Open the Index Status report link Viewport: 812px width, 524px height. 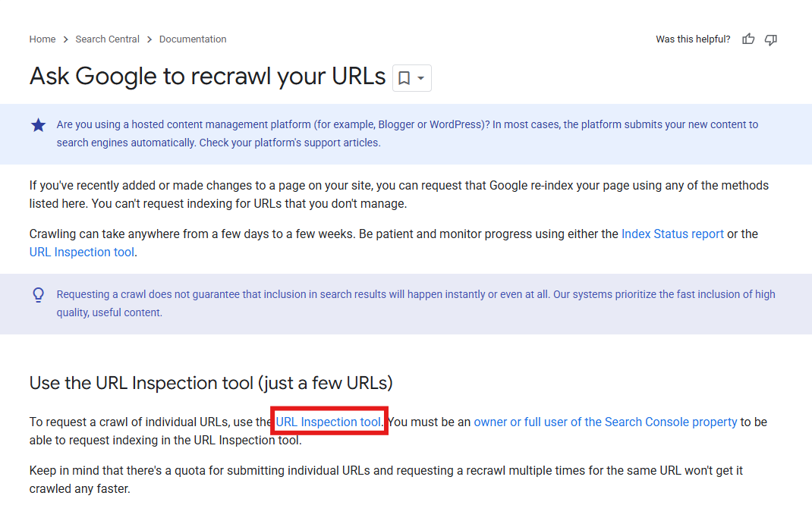click(672, 234)
